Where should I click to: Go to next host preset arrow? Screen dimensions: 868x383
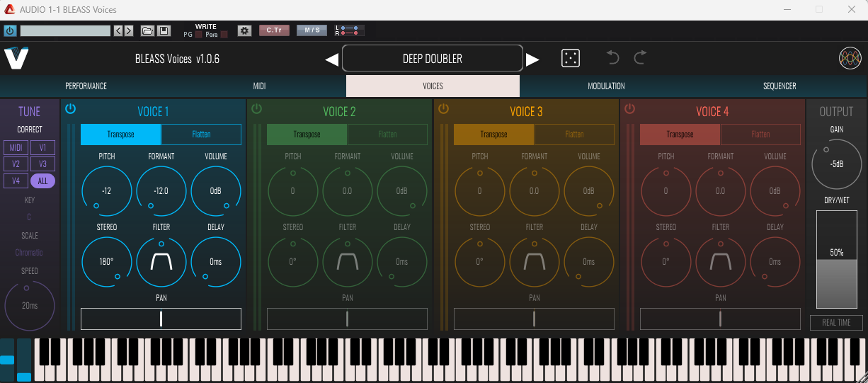click(129, 30)
